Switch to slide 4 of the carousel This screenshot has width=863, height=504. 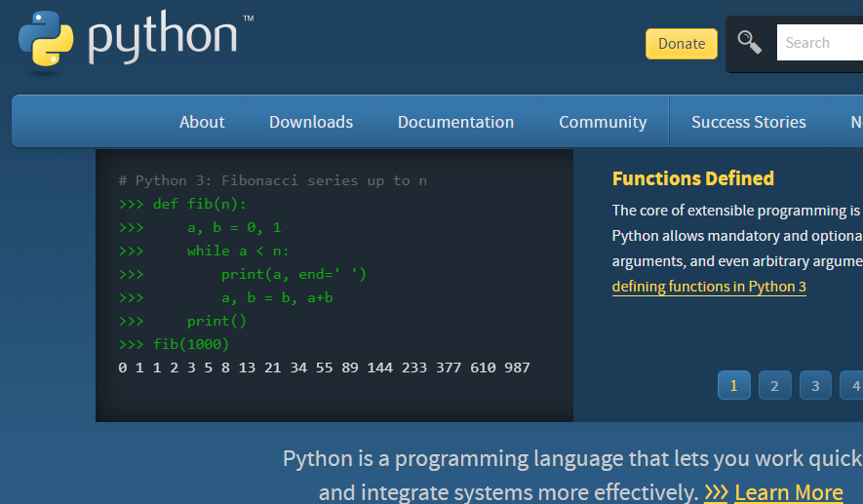(852, 386)
